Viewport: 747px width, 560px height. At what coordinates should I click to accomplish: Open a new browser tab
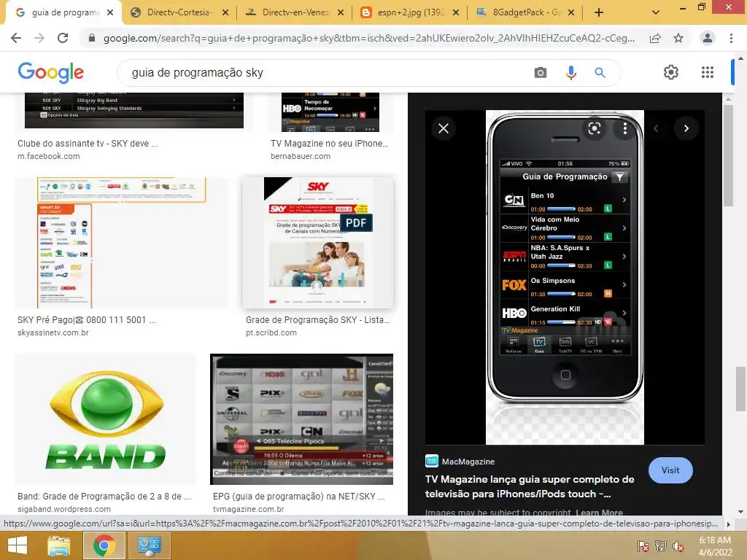[599, 13]
